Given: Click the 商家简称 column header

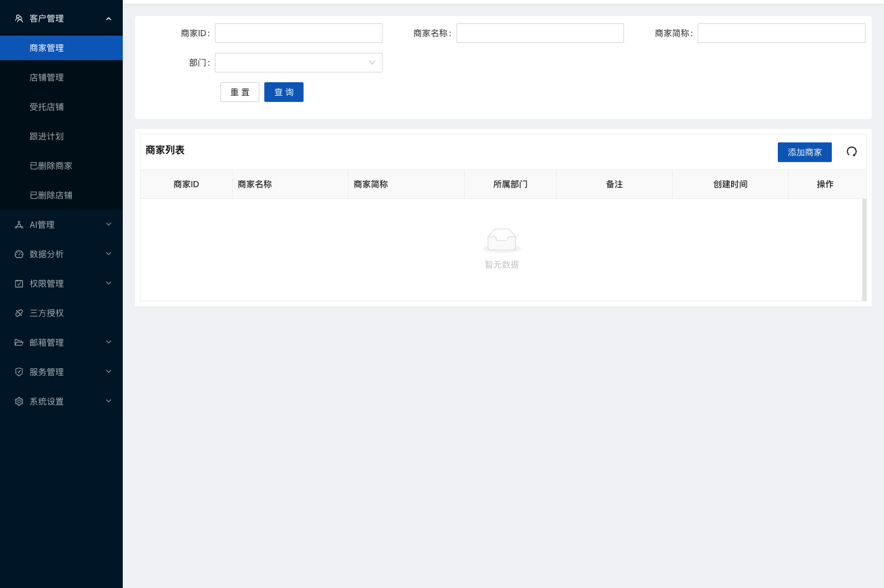Looking at the screenshot, I should coord(406,184).
